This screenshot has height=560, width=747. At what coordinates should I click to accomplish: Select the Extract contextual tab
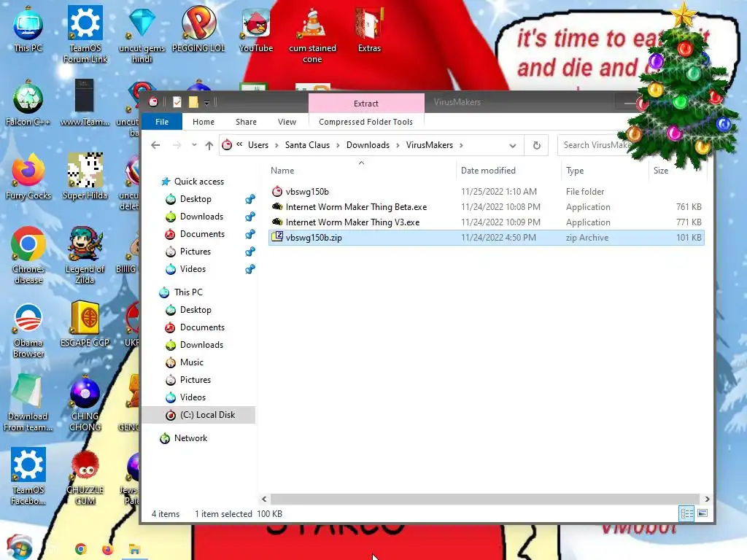pos(366,104)
